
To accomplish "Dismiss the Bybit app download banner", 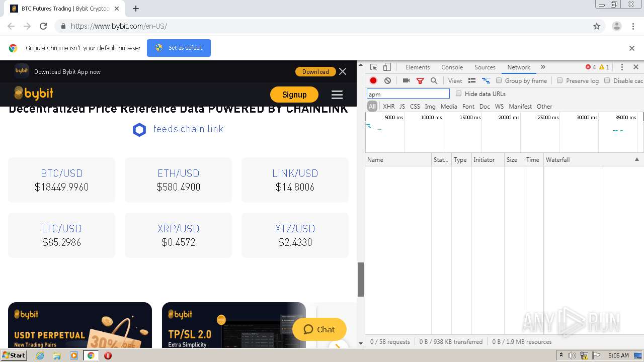I will (343, 71).
